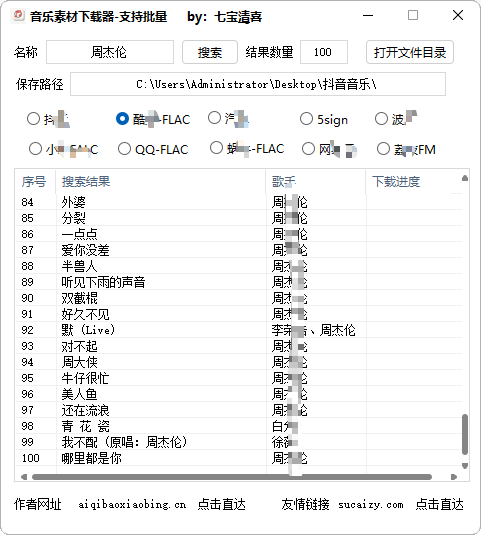
Task: Click the app icon in title bar
Action: (18, 16)
